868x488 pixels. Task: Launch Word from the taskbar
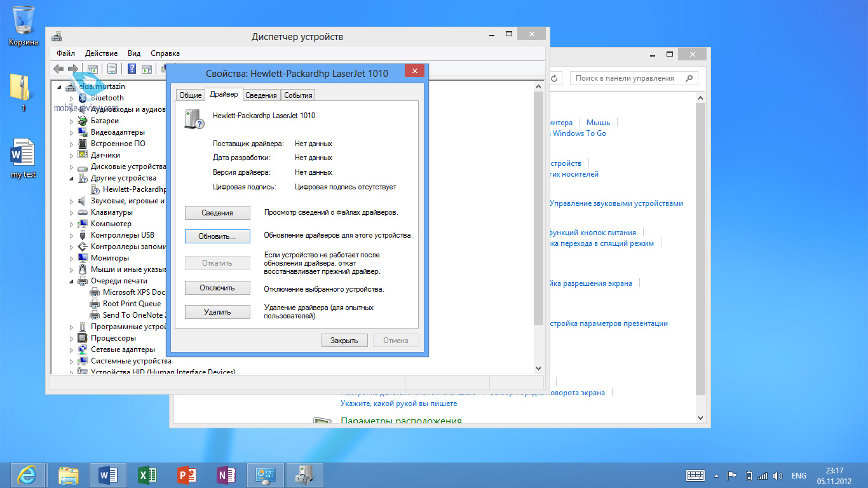pyautogui.click(x=109, y=475)
